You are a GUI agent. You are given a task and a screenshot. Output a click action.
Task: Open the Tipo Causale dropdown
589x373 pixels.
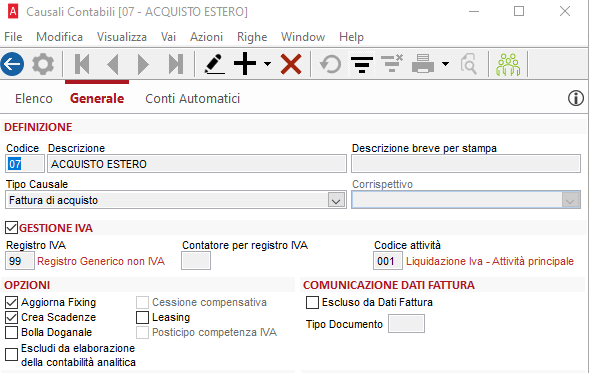tap(336, 201)
